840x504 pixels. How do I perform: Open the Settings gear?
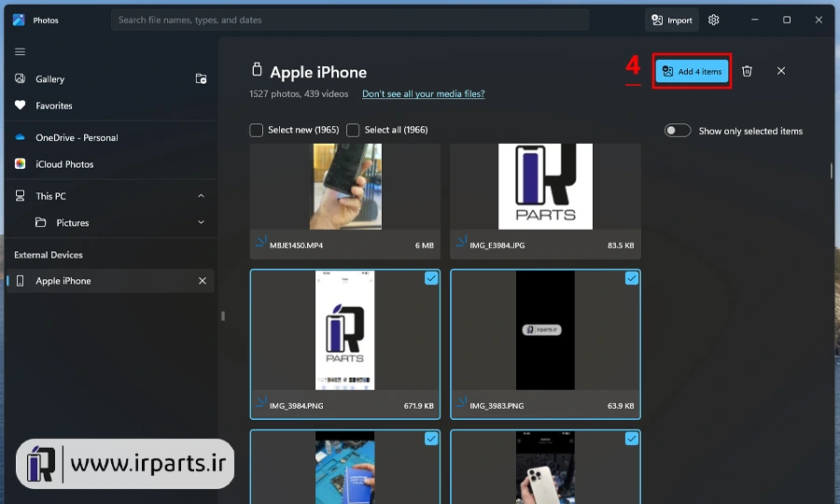(x=714, y=20)
